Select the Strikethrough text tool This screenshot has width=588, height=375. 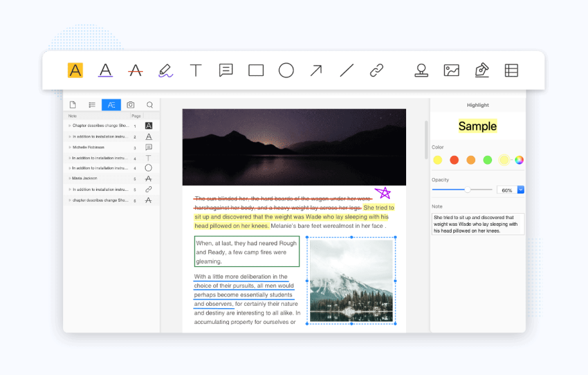pos(136,70)
